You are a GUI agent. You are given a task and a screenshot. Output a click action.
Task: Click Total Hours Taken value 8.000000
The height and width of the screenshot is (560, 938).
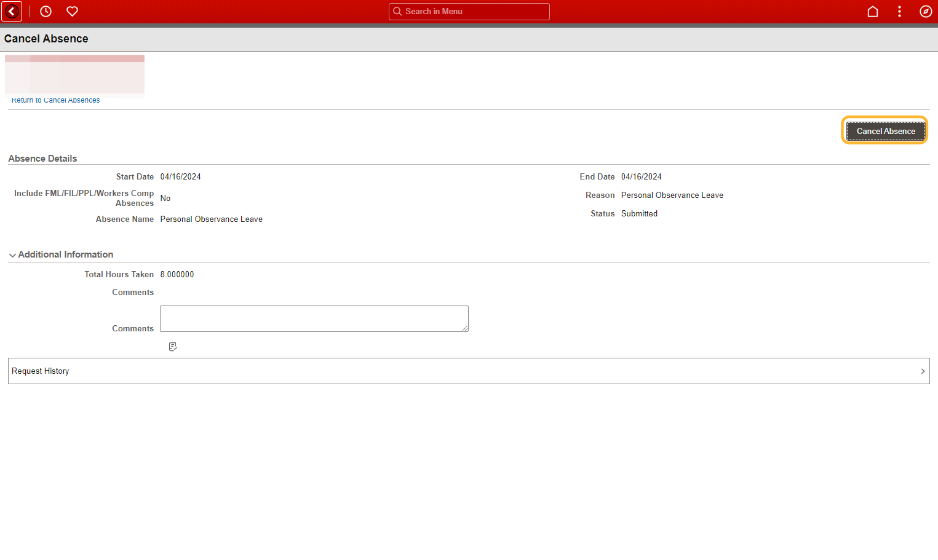(177, 274)
